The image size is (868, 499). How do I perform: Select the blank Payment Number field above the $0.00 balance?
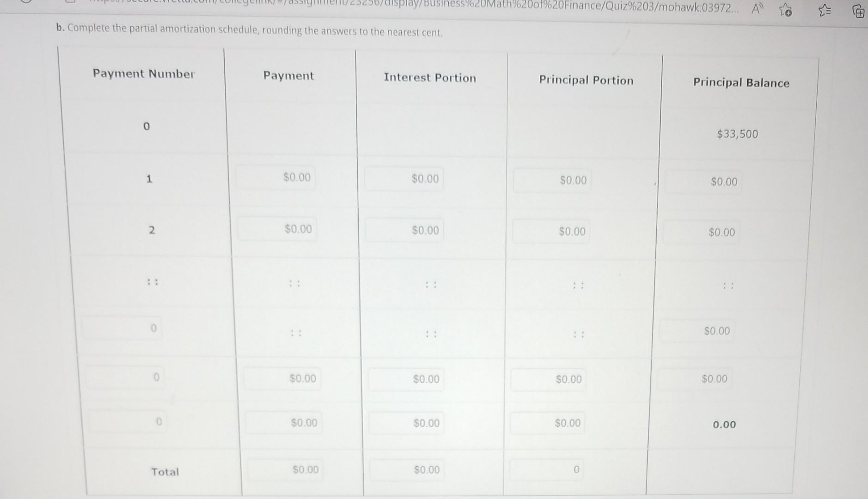122,328
